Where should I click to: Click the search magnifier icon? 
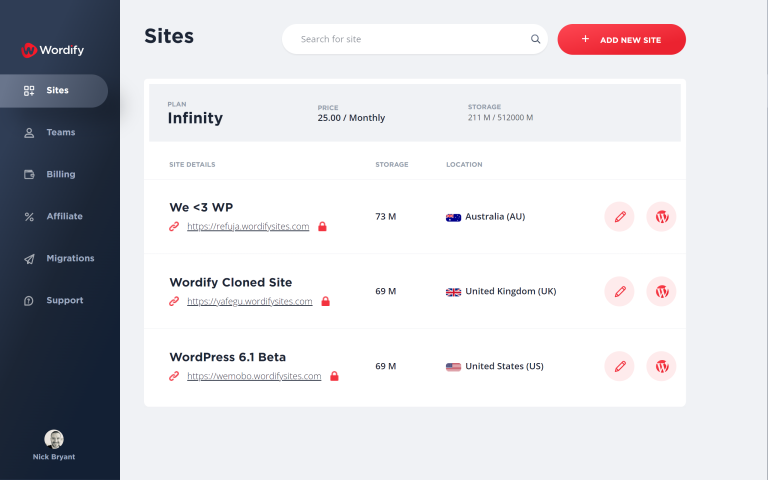click(x=535, y=39)
